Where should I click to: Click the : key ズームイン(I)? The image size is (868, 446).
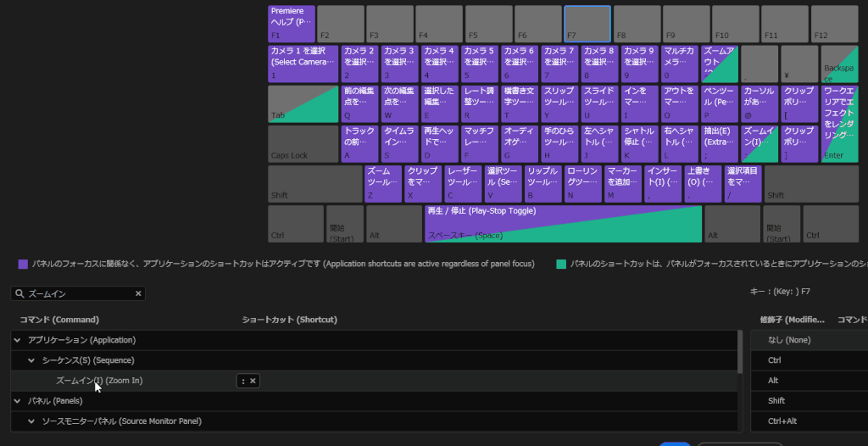click(x=759, y=144)
